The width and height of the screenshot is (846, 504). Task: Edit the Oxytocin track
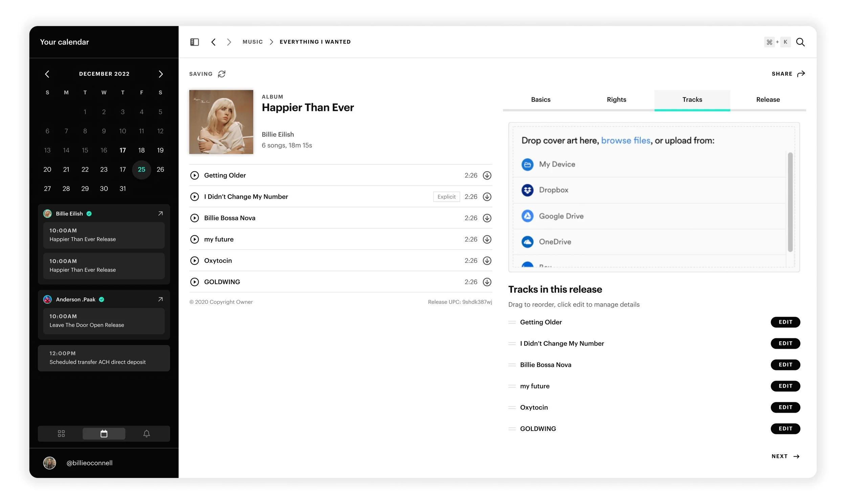[x=785, y=407]
